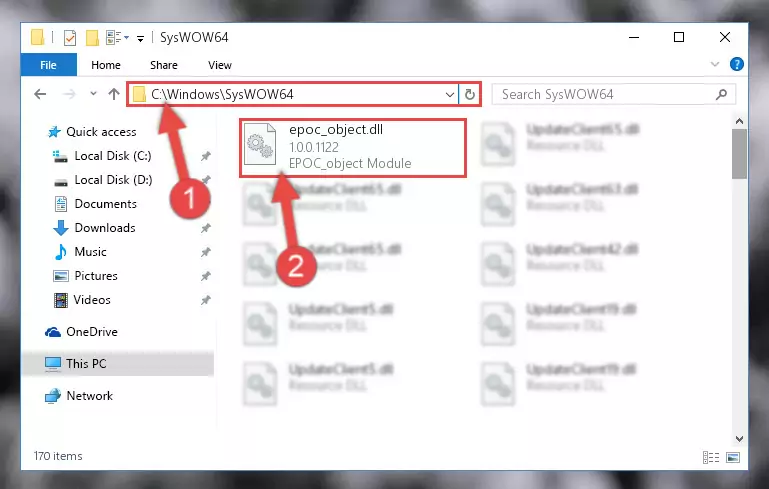Switch to Details view layout icon
Viewport: 769px width, 489px height.
click(x=711, y=457)
